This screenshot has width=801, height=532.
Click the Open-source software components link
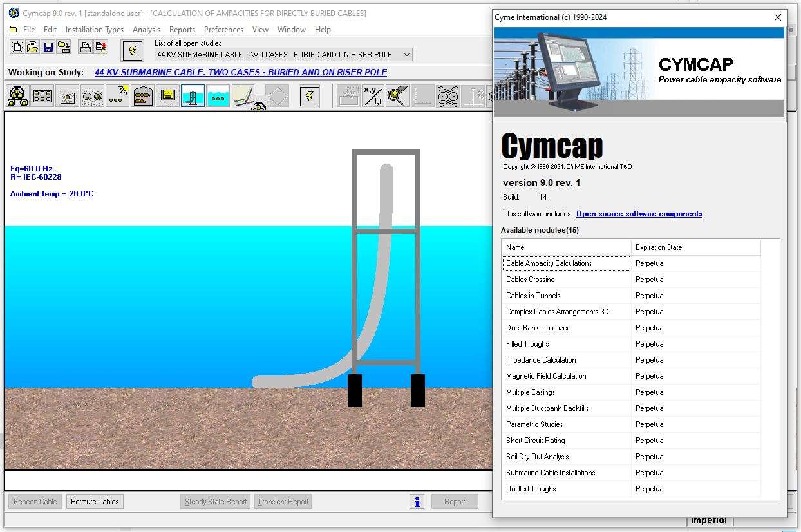[639, 213]
